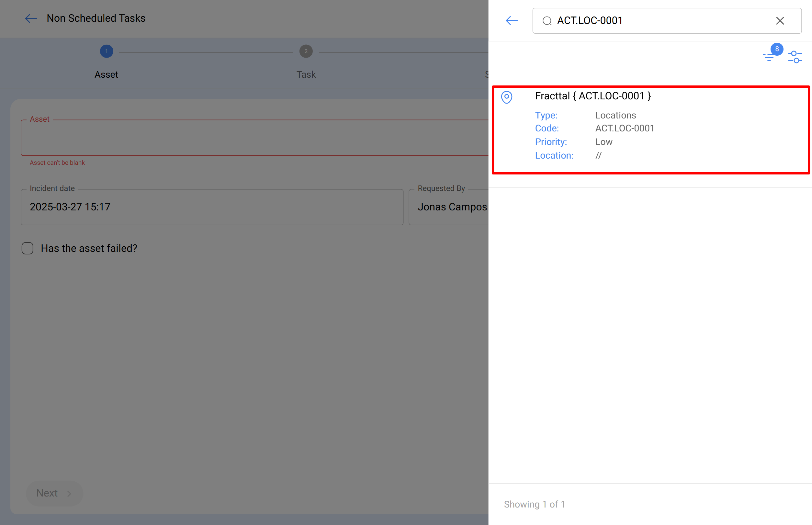812x525 pixels.
Task: Click the empty Asset field
Action: [x=254, y=138]
